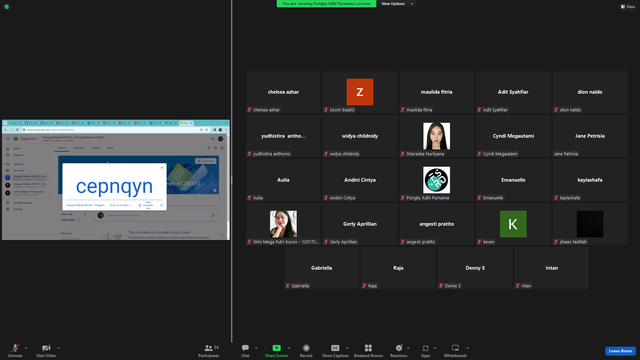640x360 pixels.
Task: Click fullscreen icon in class code popup
Action: point(161,205)
